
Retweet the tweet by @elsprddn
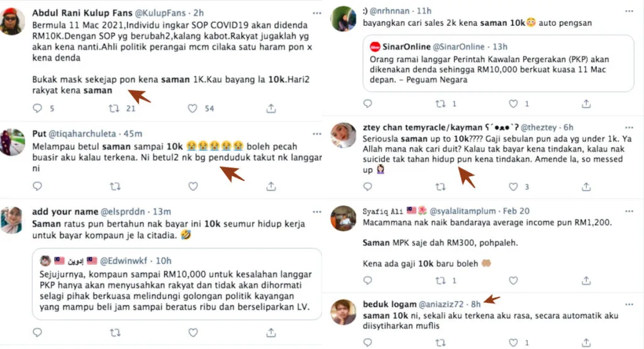coord(115,333)
